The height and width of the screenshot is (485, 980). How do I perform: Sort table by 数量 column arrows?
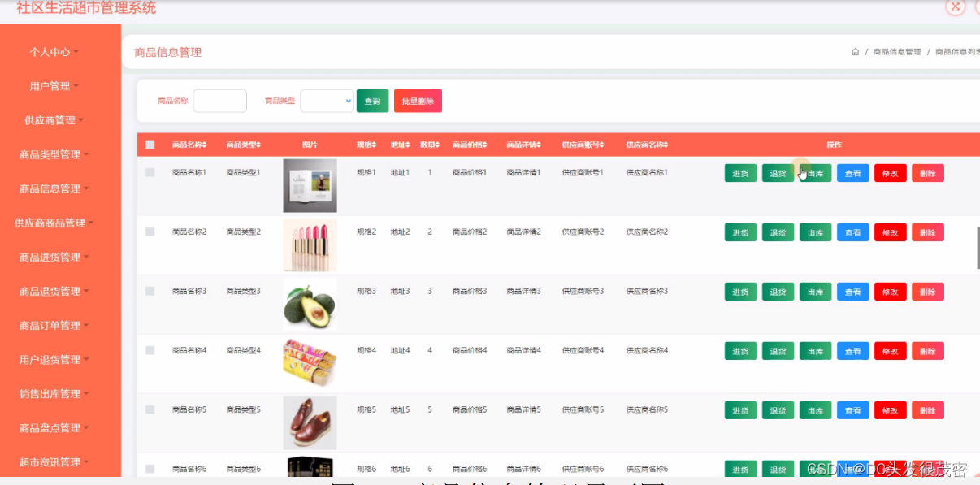point(437,145)
